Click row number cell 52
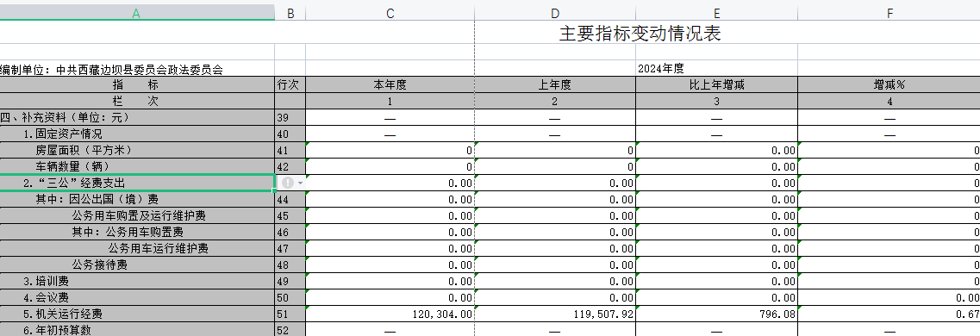The width and height of the screenshot is (980, 336). (290, 329)
